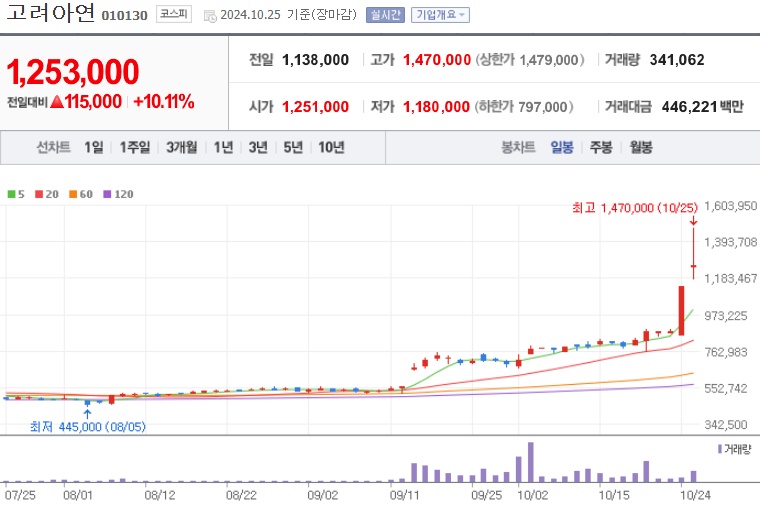Click the 762,983 price axis label
This screenshot has width=760, height=510.
pyautogui.click(x=726, y=352)
